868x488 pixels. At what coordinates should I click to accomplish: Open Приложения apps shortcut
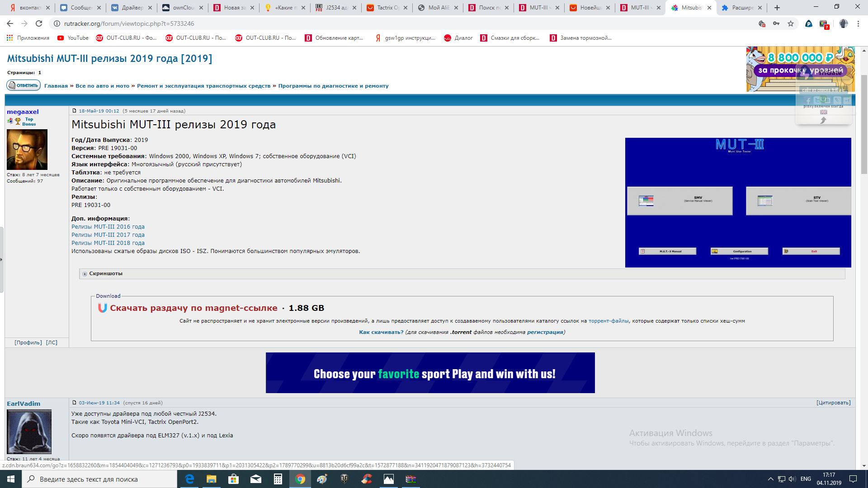tap(28, 38)
